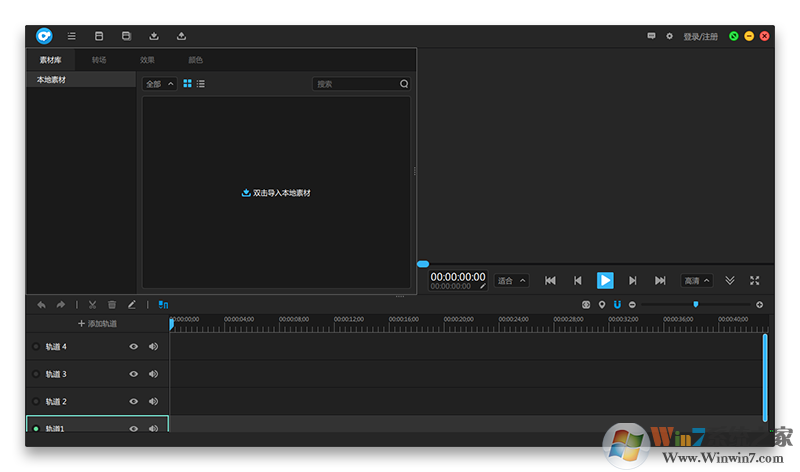The height and width of the screenshot is (472, 800).
Task: Toggle the blue magnet snap icon
Action: click(x=617, y=304)
